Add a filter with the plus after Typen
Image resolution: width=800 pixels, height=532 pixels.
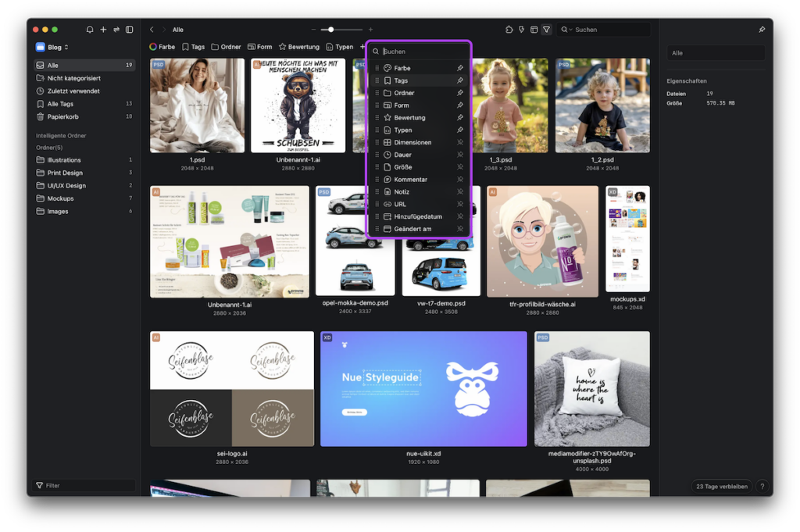coord(362,47)
